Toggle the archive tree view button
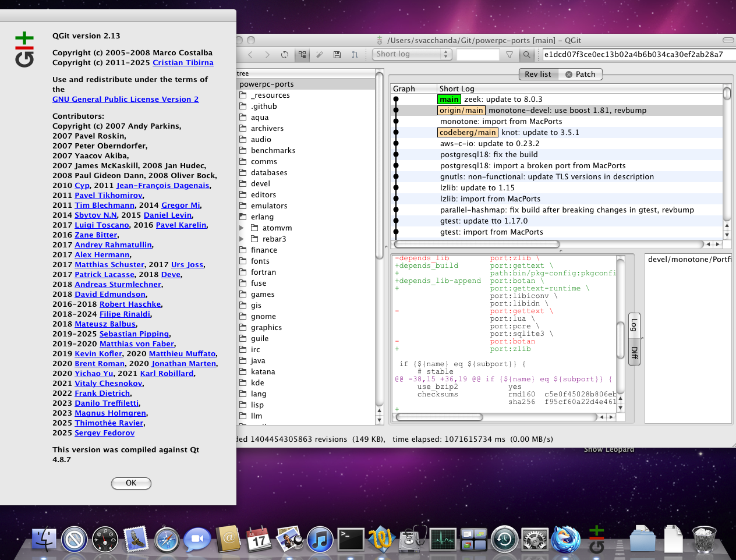 pyautogui.click(x=302, y=55)
